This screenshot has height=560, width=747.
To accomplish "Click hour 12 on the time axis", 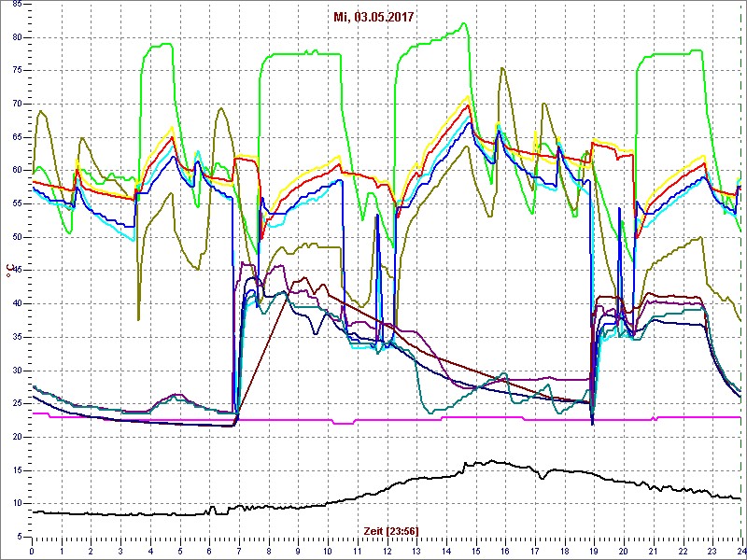I will 387,551.
